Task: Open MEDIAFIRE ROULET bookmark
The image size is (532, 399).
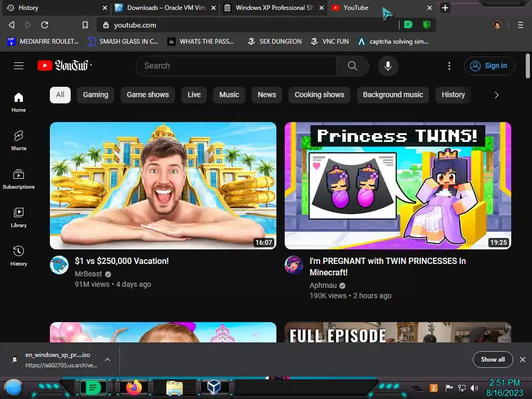Action: click(x=43, y=42)
